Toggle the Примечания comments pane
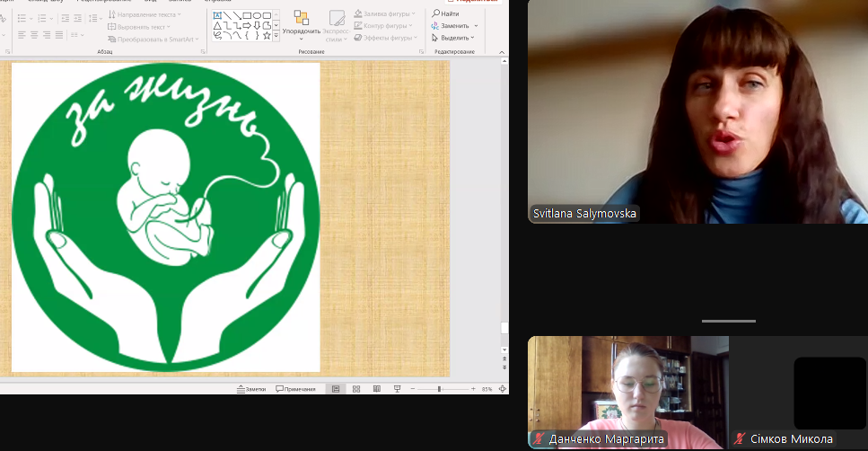Image resolution: width=868 pixels, height=451 pixels. click(x=295, y=389)
